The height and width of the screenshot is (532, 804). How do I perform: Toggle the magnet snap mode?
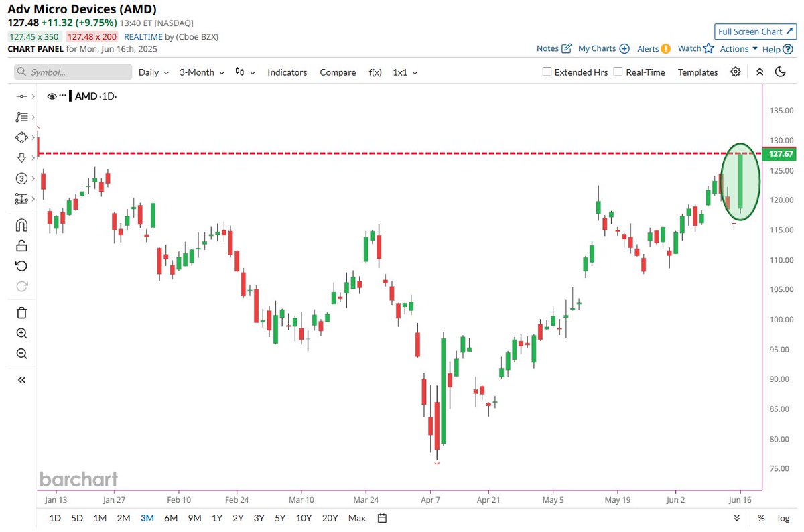21,225
